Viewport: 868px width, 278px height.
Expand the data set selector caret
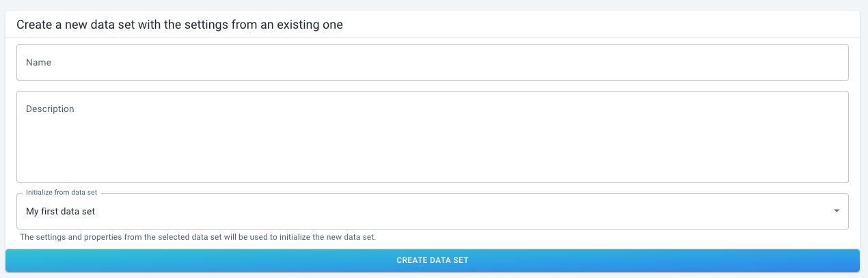837,211
